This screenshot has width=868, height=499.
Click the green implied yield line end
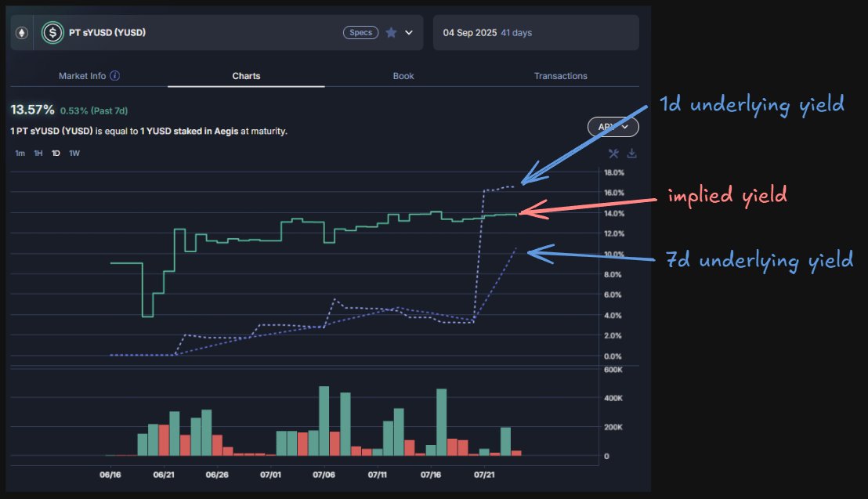point(516,215)
